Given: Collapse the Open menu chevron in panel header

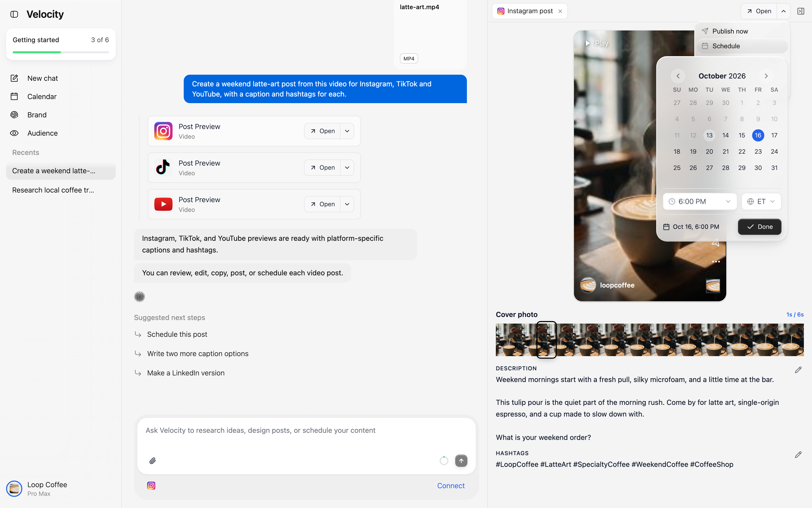Looking at the screenshot, I should point(784,11).
